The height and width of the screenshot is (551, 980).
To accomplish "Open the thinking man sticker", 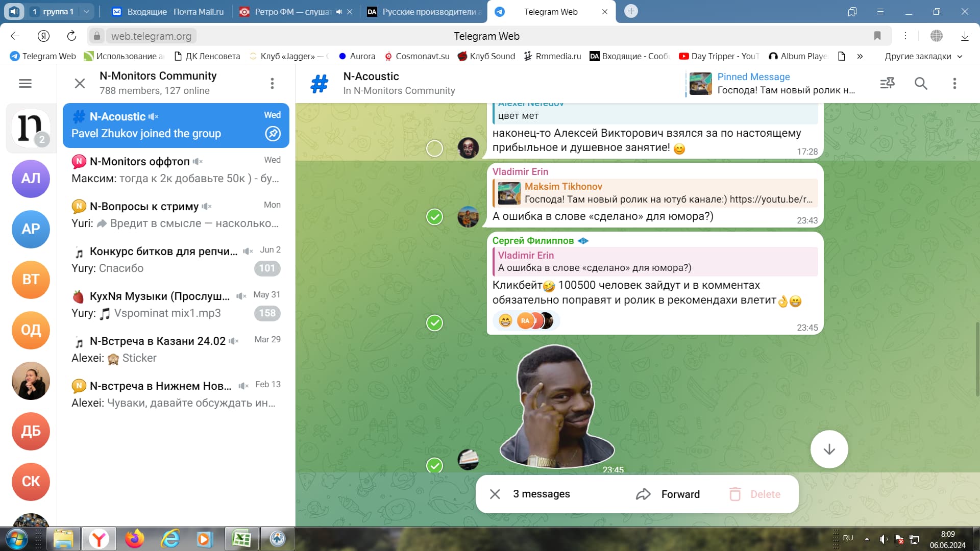I will point(557,406).
